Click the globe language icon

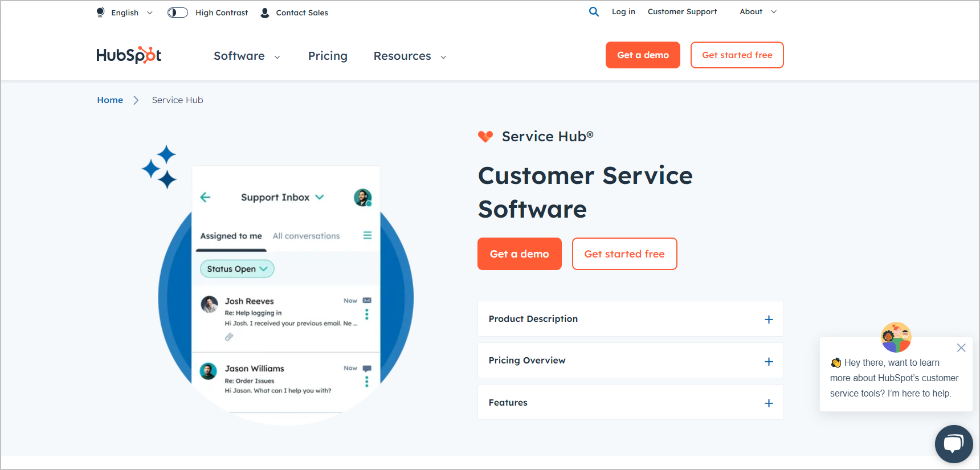coord(100,13)
